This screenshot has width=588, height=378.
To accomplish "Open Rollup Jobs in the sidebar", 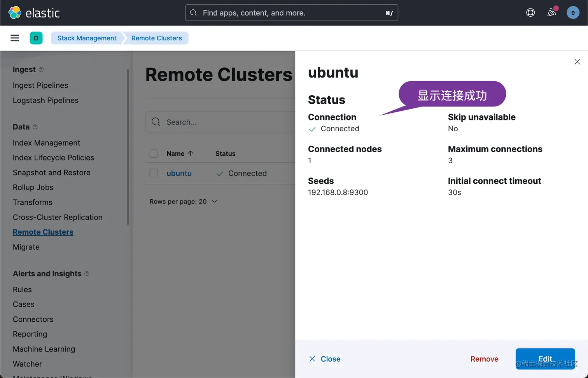I will 33,187.
